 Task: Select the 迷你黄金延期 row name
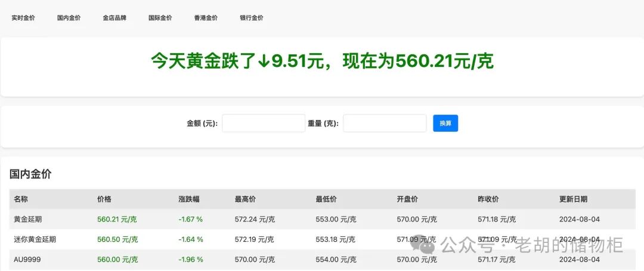point(35,239)
